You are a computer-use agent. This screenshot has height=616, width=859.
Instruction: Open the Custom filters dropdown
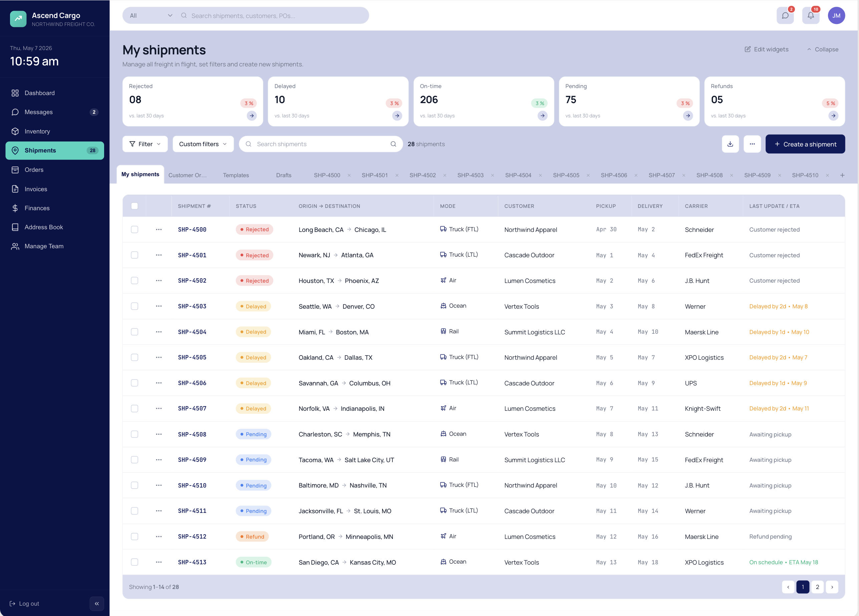pyautogui.click(x=203, y=144)
